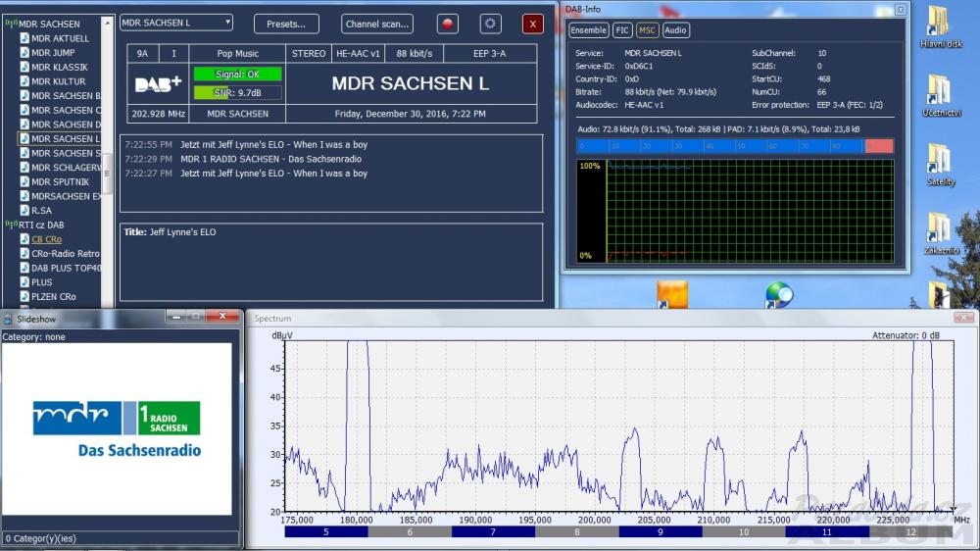
Task: Select CRo-Radio Retro station
Action: (x=65, y=253)
